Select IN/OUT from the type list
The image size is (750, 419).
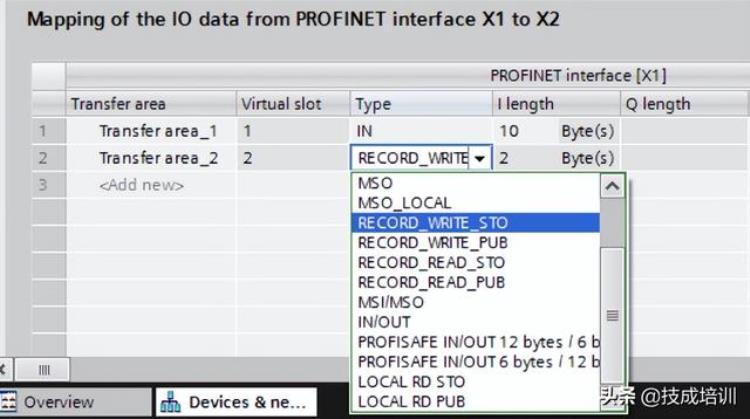tap(475, 322)
